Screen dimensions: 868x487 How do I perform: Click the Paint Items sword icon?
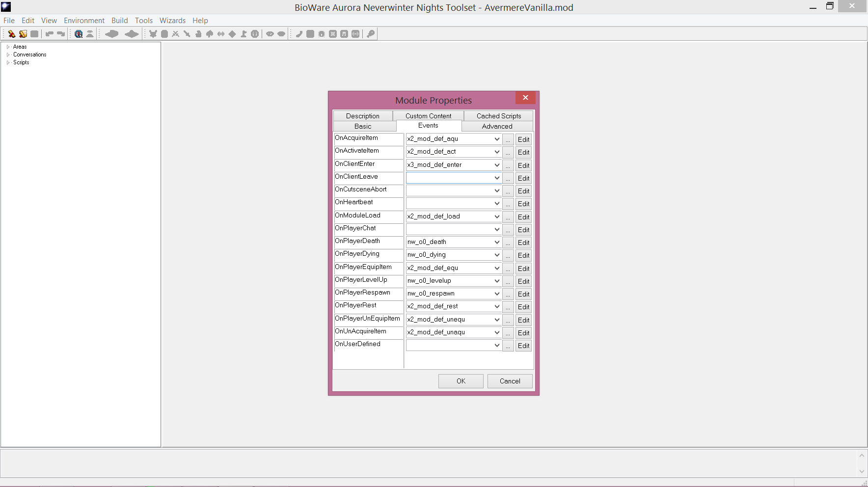187,34
